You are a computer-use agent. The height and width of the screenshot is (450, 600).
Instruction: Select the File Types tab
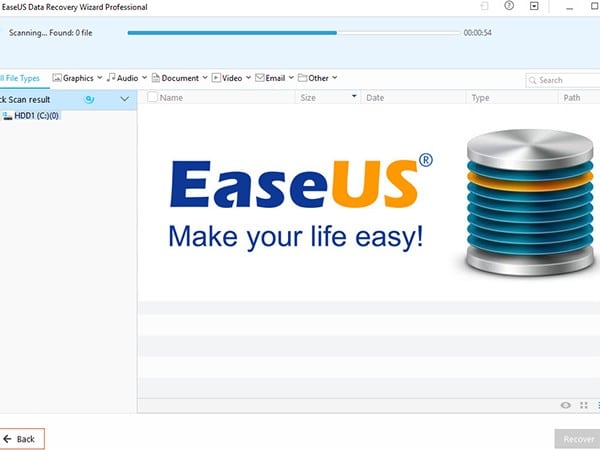point(20,78)
